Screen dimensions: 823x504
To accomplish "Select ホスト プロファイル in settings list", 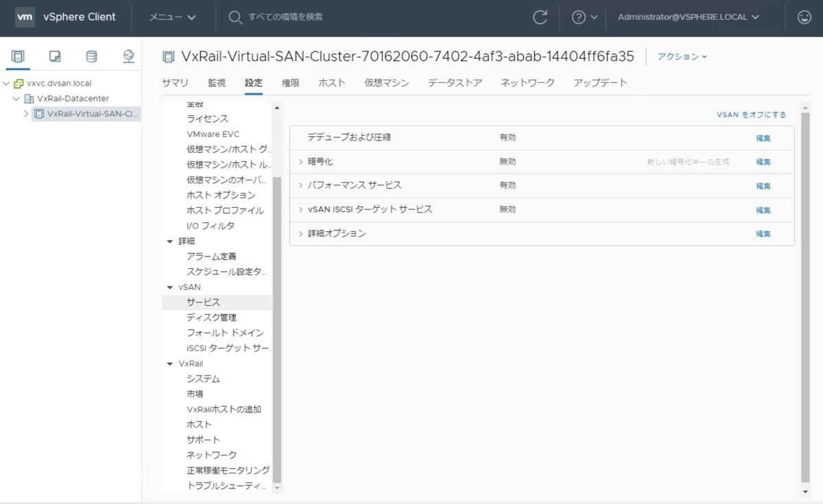I will point(225,211).
